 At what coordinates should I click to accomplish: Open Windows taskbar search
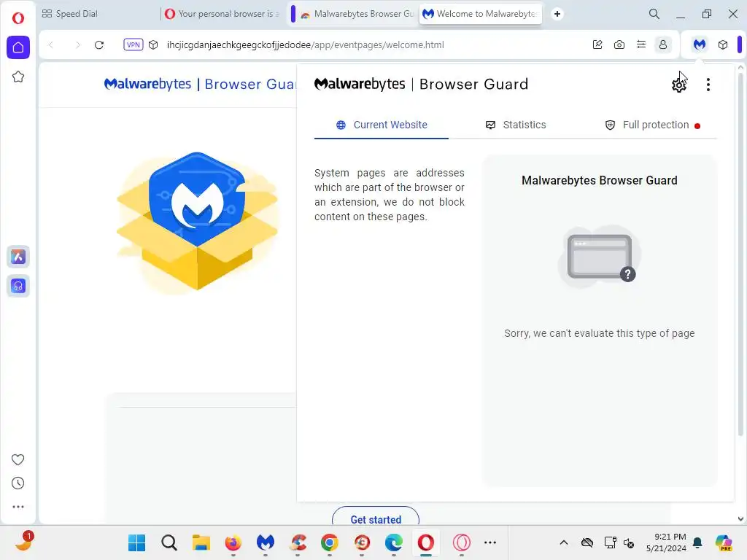(x=169, y=542)
